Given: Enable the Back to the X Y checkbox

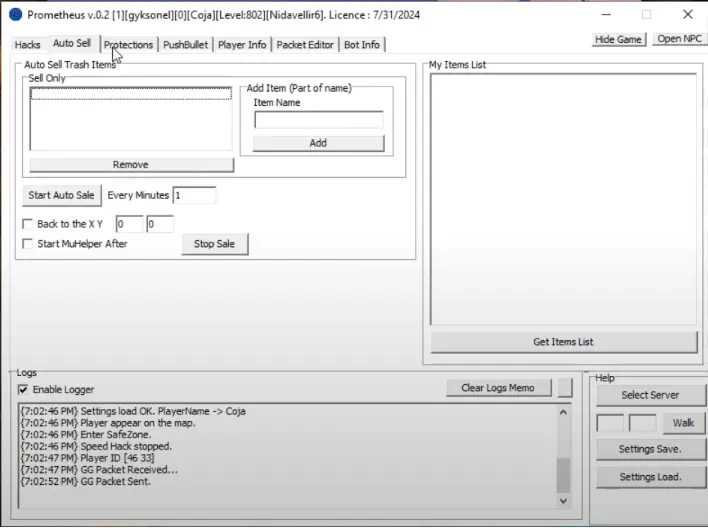Looking at the screenshot, I should 28,224.
